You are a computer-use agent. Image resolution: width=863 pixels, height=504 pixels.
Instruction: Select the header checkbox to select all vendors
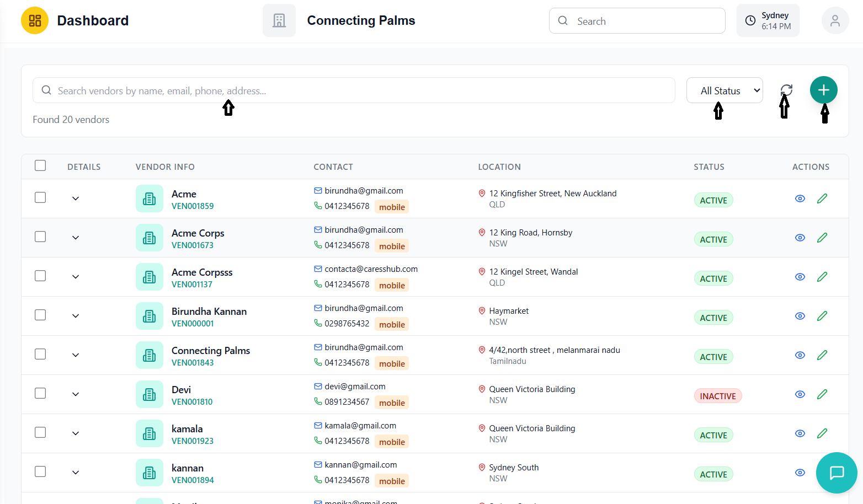(x=40, y=165)
